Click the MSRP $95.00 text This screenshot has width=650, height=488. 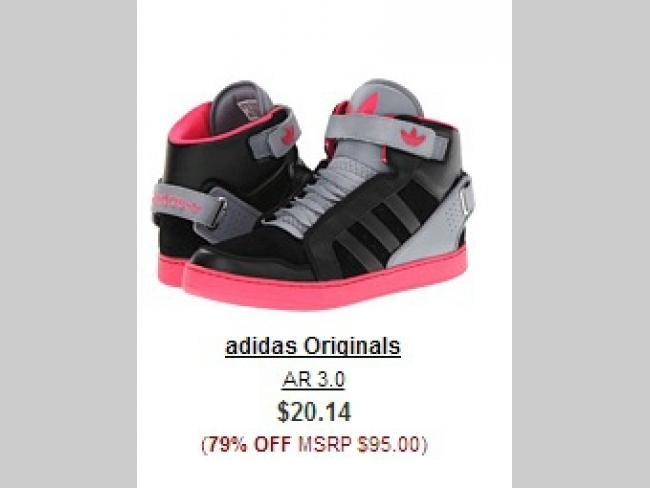pyautogui.click(x=359, y=444)
